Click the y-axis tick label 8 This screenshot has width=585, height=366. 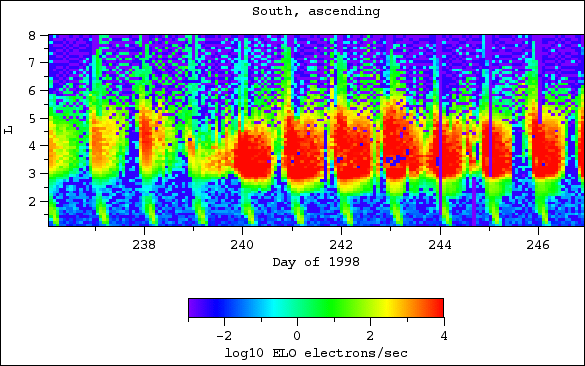32,36
